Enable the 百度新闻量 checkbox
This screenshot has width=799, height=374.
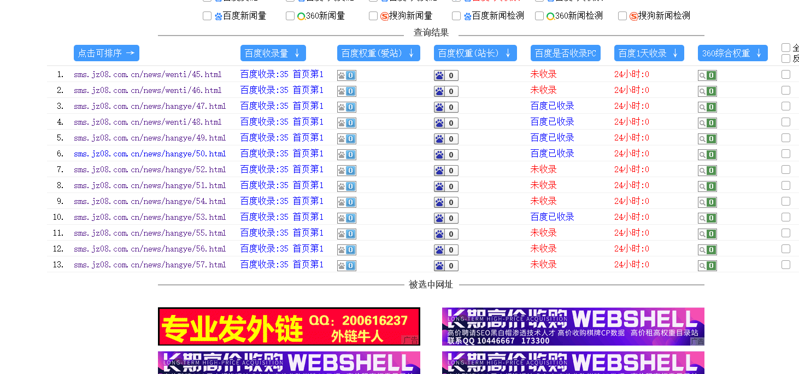pos(207,16)
